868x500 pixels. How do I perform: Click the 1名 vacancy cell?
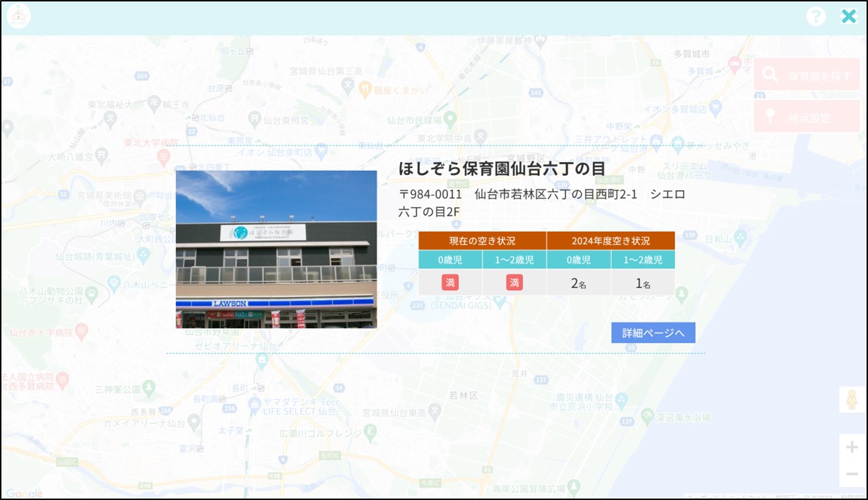pyautogui.click(x=643, y=283)
